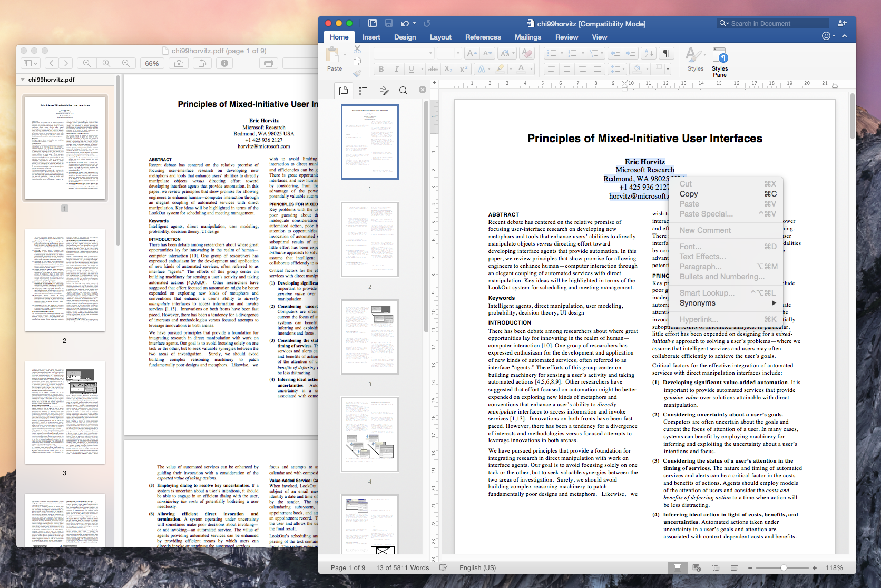Click the word count in status bar
881x588 pixels.
pos(403,567)
